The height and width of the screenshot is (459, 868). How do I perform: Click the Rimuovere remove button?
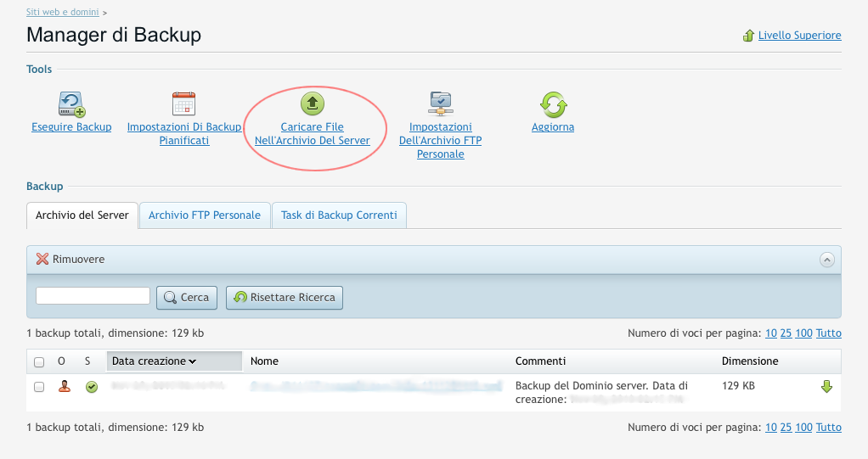coord(70,260)
